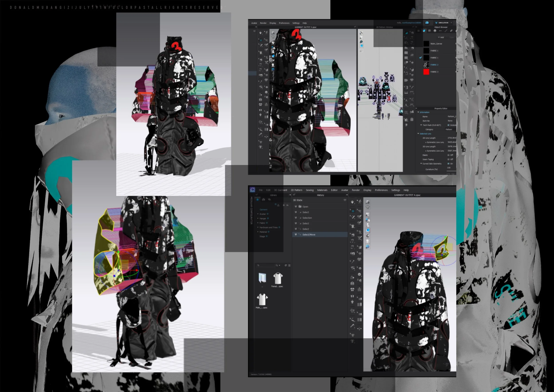Screen dimensions: 554x392
Task: Select the fabric tab icon in the Object Browser
Action: [424, 31]
